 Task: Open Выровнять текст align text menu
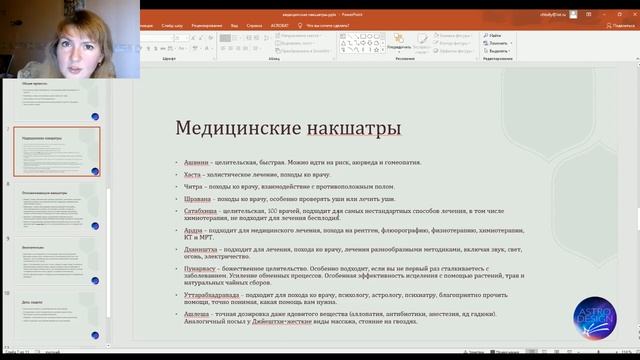click(296, 43)
